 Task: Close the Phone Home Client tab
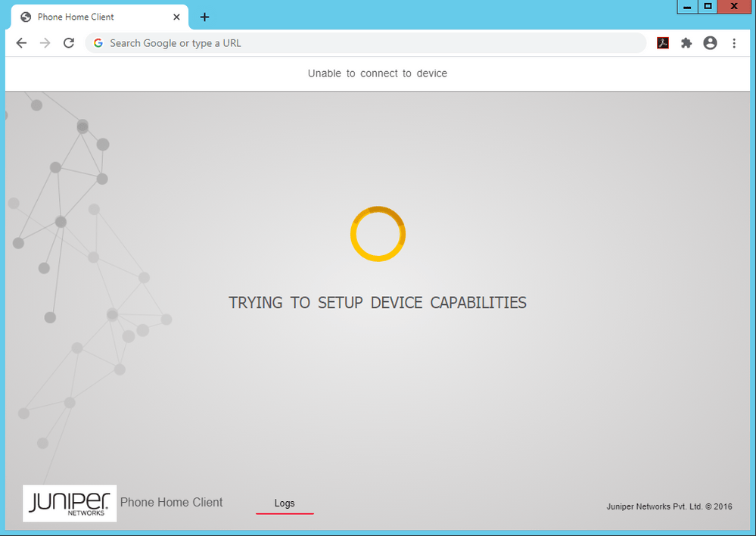tap(176, 17)
